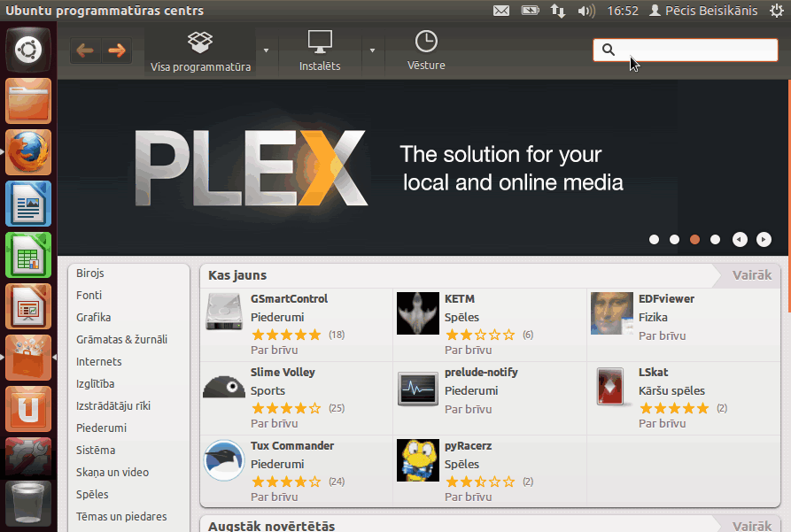Select third orange banner dot
This screenshot has height=532, width=791.
(x=694, y=240)
